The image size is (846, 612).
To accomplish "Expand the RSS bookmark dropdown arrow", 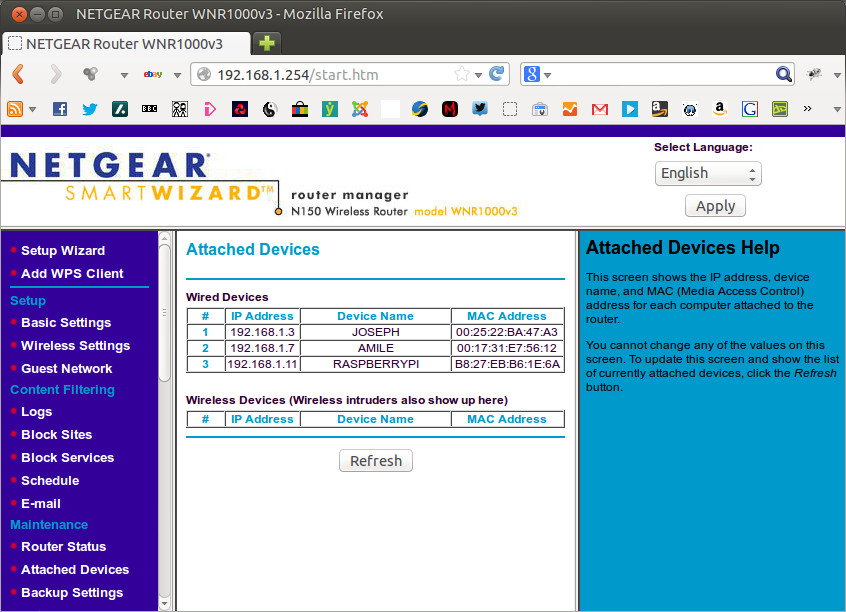I will coord(32,110).
